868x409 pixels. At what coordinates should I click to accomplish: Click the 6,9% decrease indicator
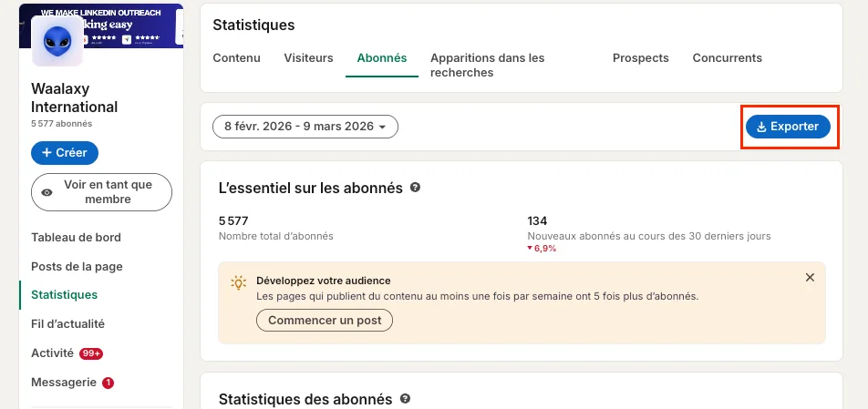(x=542, y=249)
